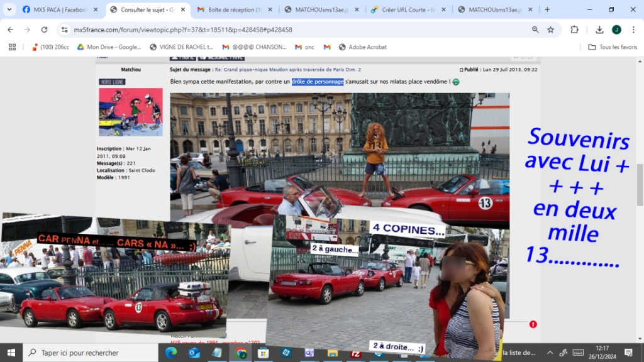Image resolution: width=644 pixels, height=362 pixels.
Task: Close the MX5 PACA Facebook tab
Action: point(96,9)
